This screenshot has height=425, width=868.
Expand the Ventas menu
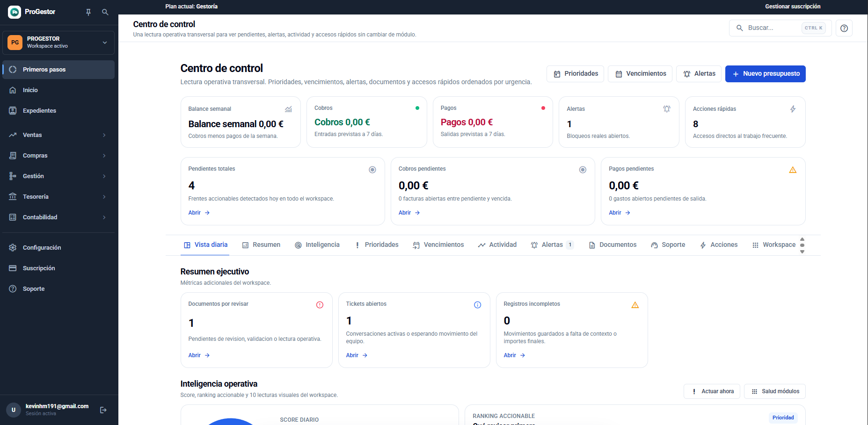[x=58, y=135]
